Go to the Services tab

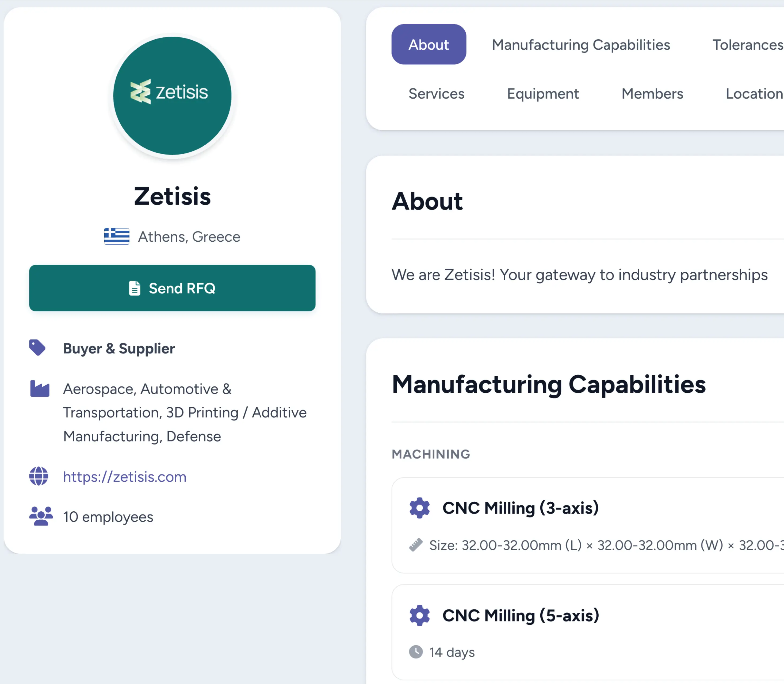pyautogui.click(x=436, y=94)
